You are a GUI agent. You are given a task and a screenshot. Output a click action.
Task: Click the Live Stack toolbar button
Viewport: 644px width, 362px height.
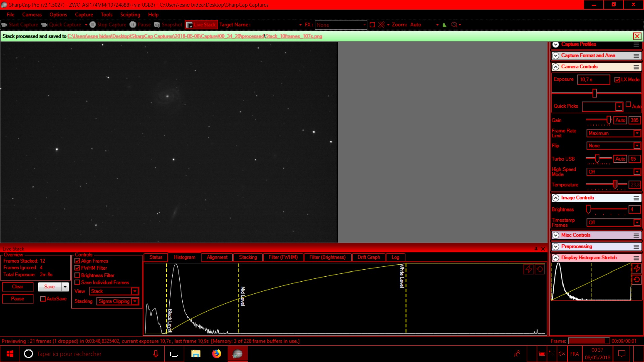tap(201, 25)
